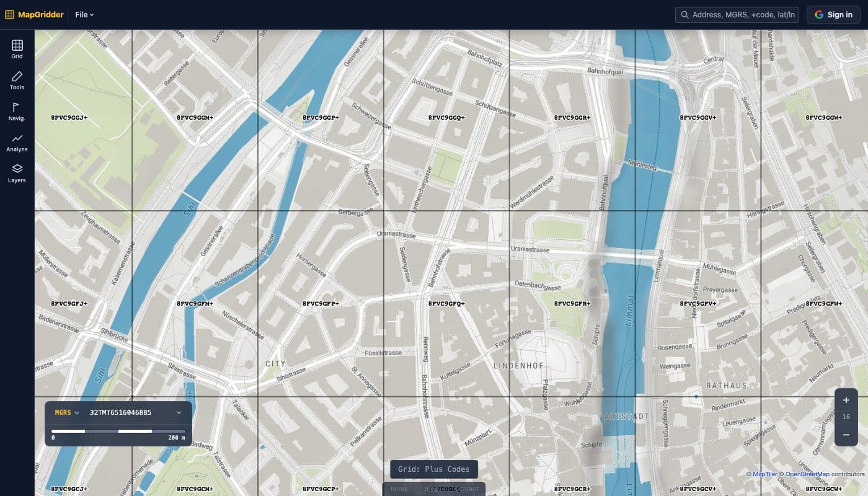The image size is (868, 496).
Task: Zoom out with the minus button
Action: pos(846,435)
